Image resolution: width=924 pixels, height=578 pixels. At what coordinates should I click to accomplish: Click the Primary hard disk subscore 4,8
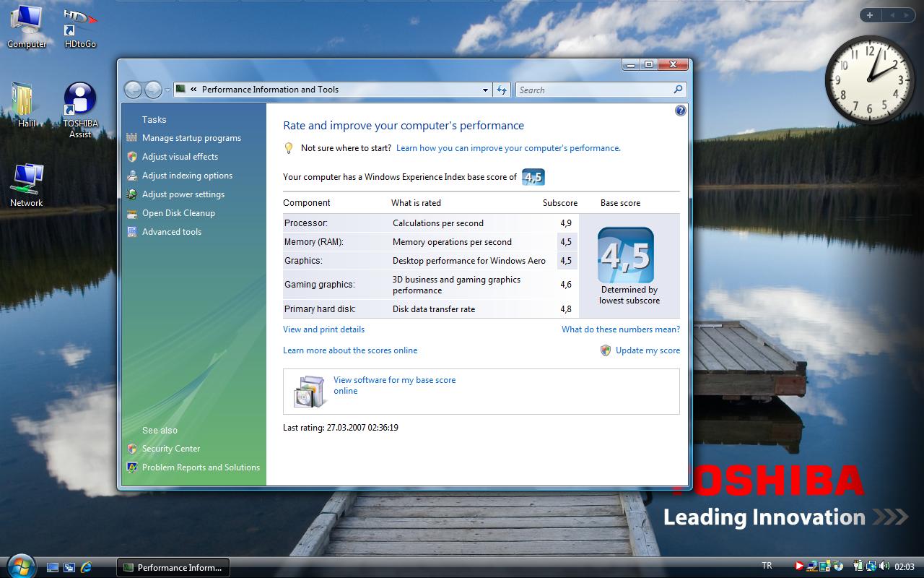coord(566,309)
